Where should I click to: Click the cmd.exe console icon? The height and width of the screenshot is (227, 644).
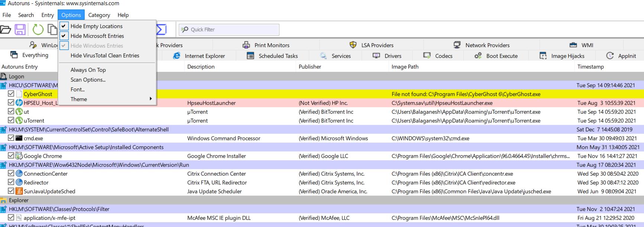19,138
